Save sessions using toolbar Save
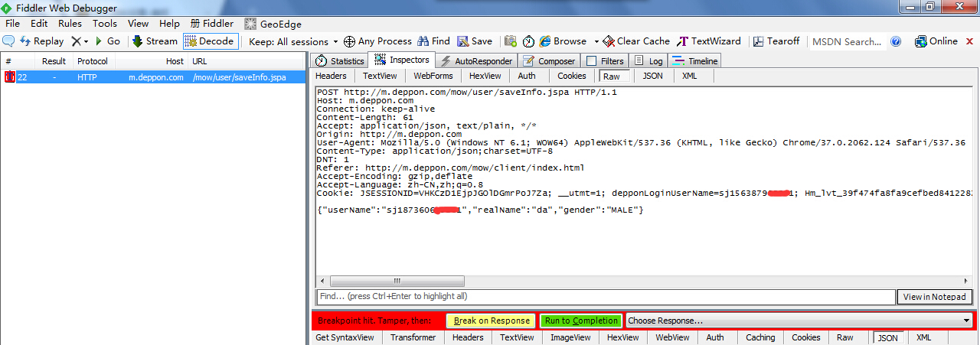The width and height of the screenshot is (980, 345). pyautogui.click(x=475, y=41)
